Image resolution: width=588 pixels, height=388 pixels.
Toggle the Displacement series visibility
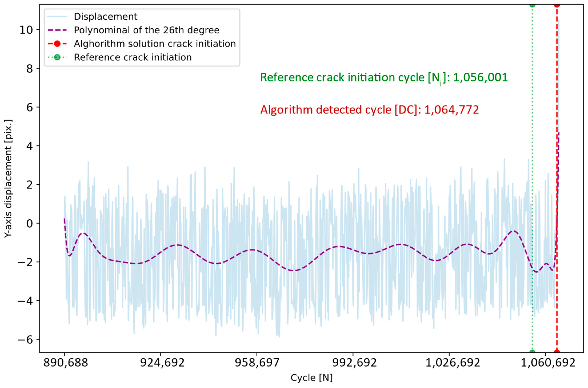click(107, 17)
